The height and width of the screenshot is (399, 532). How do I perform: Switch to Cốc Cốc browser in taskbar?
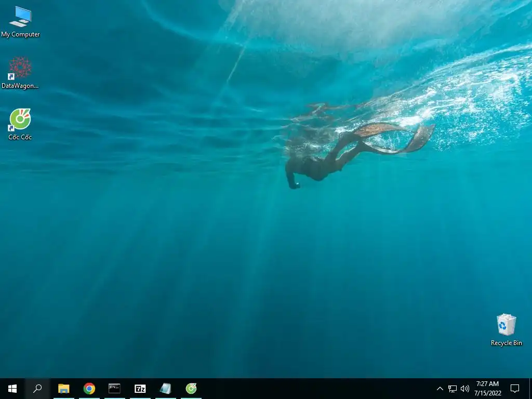(x=191, y=389)
